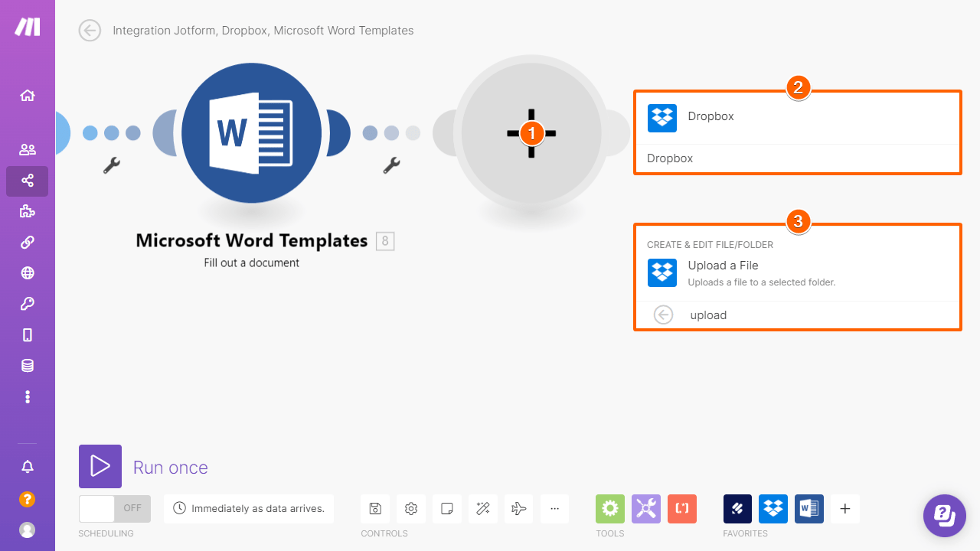Add the Microsoft Word Templates favorite

point(809,508)
